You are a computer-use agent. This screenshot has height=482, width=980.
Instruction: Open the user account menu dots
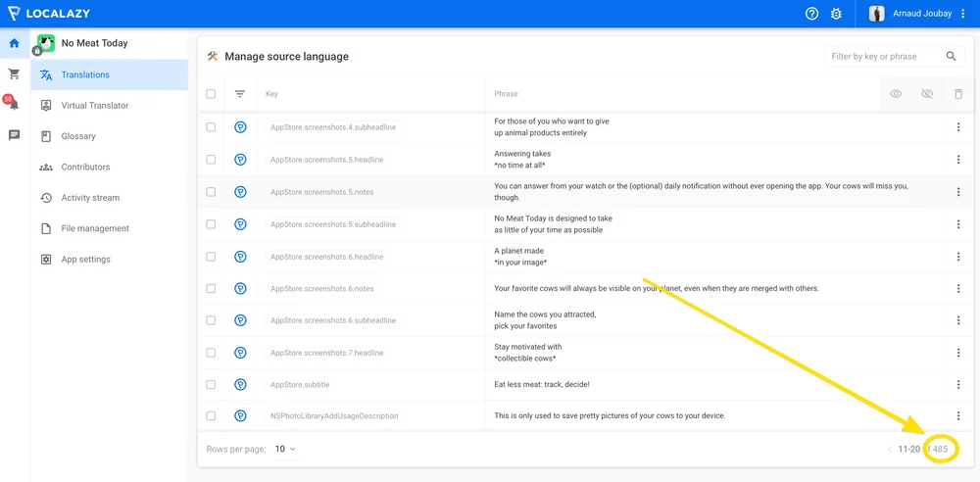point(963,14)
